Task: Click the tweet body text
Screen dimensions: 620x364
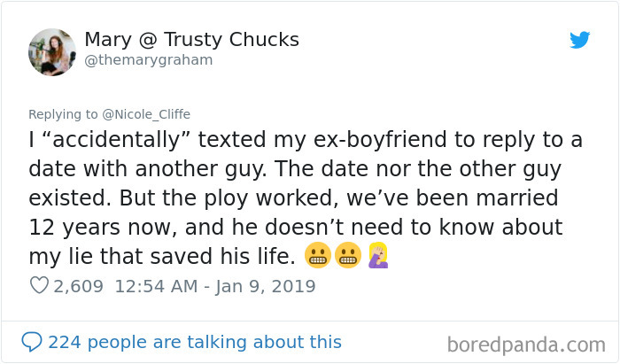Action: click(306, 198)
